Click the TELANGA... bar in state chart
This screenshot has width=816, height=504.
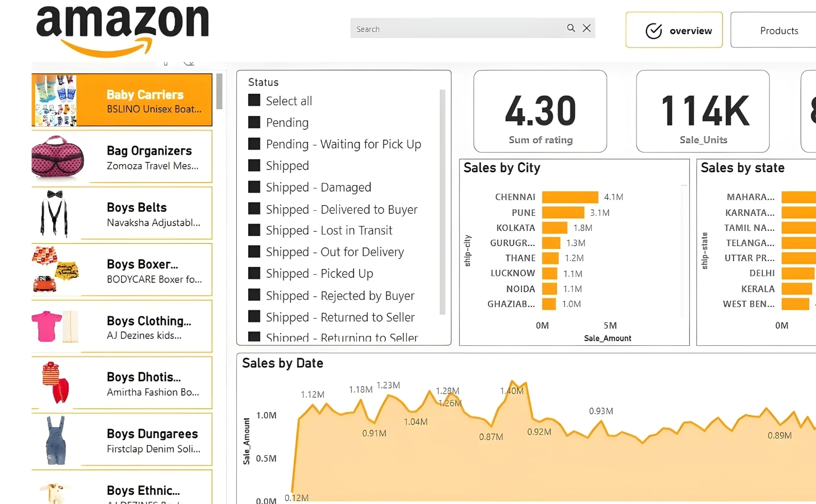coord(798,243)
